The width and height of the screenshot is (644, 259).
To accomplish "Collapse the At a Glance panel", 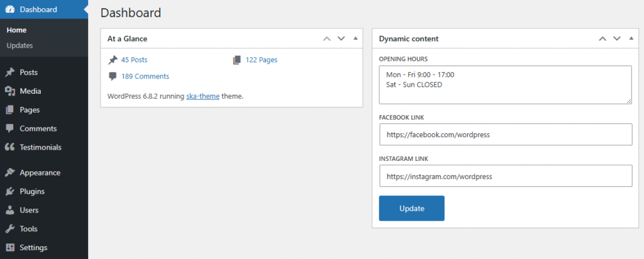I will click(355, 38).
